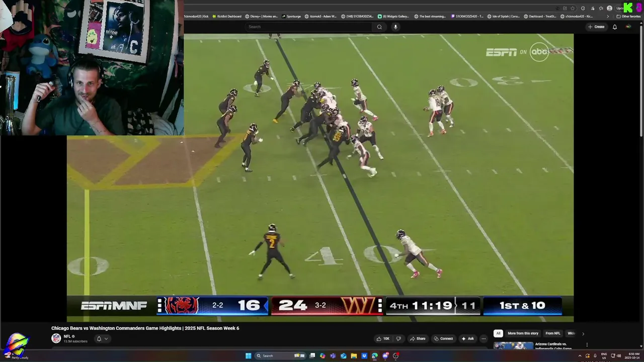Activate voice search microphone icon

tap(395, 27)
